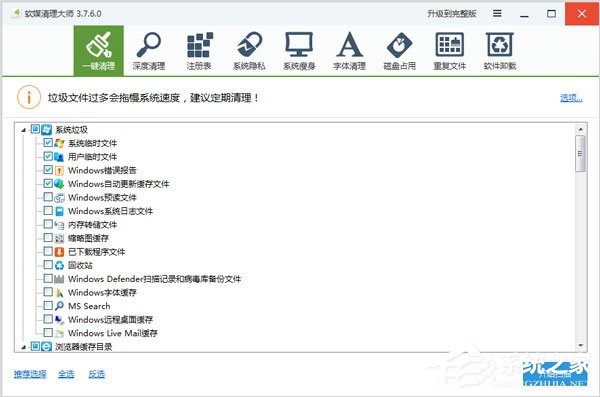Click the Windows Defender wall icon
Image resolution: width=600 pixels, height=397 pixels.
59,279
